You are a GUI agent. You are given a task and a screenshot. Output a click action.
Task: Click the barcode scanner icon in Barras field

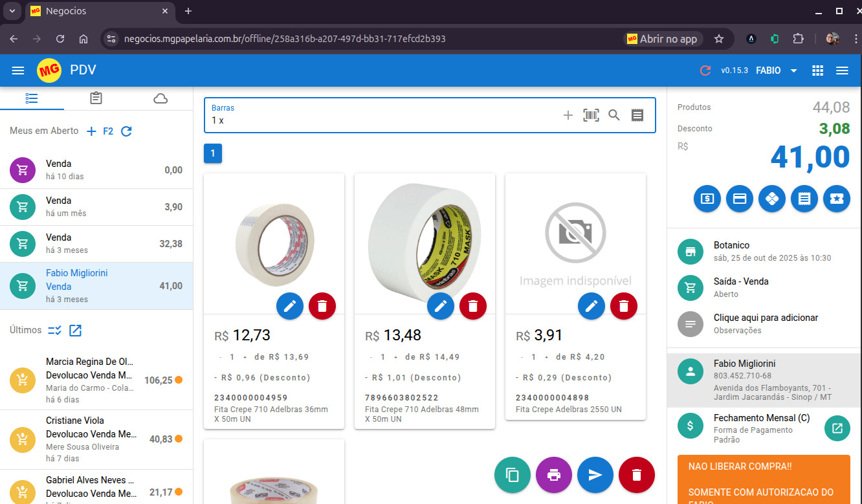tap(591, 115)
